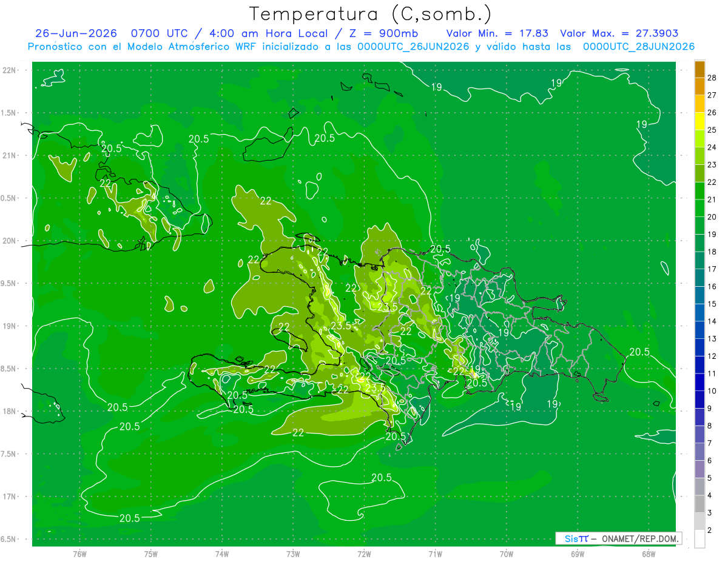Click the '4' value on the color legend
Image resolution: width=728 pixels, height=562 pixels.
coord(710,495)
